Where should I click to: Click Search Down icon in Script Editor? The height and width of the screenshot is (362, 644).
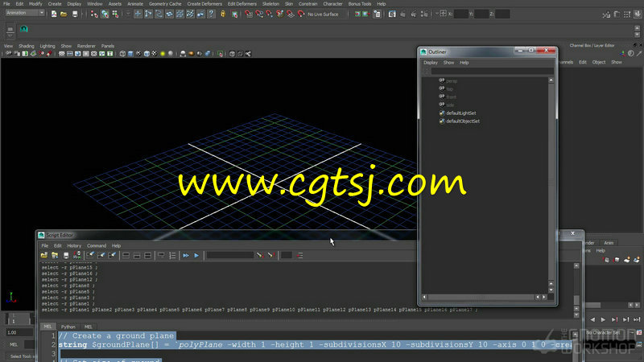coord(259,255)
